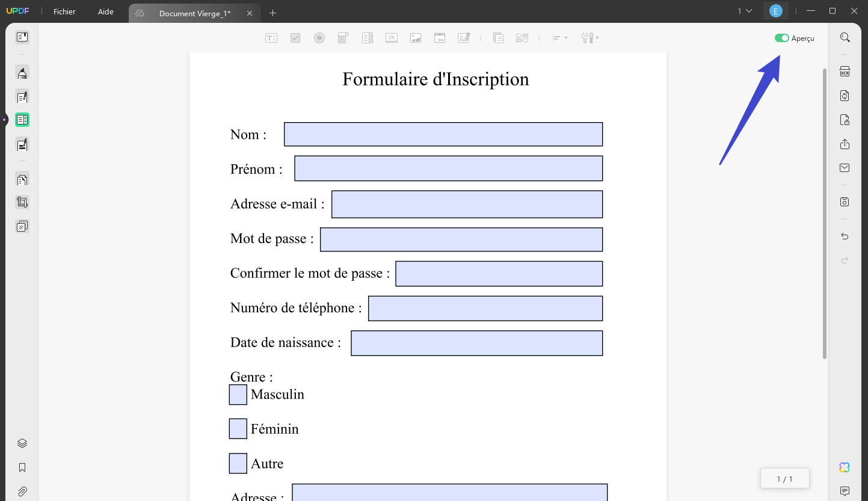This screenshot has width=868, height=501.
Task: Check the Féminin checkbox
Action: [237, 428]
